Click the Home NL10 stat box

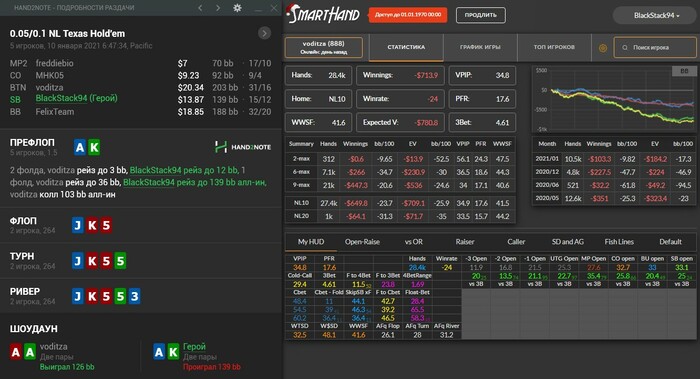click(x=318, y=99)
